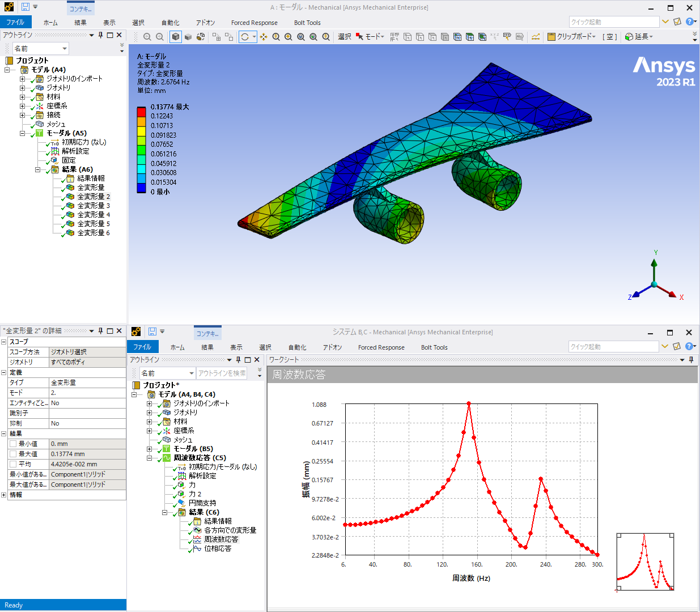The height and width of the screenshot is (612, 700).
Task: Collapse 周波数応答 (C5) tree node
Action: point(149,458)
